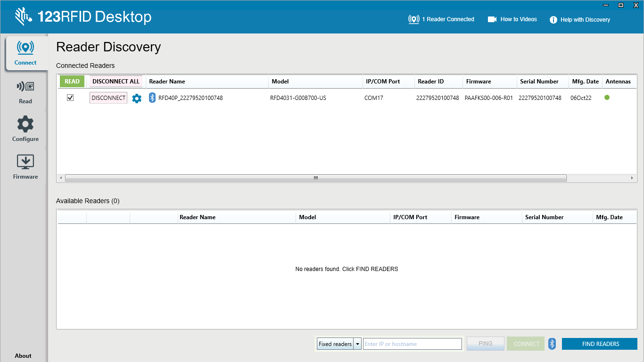Click the horizontal scrollbar in Connected Readers

[315, 178]
